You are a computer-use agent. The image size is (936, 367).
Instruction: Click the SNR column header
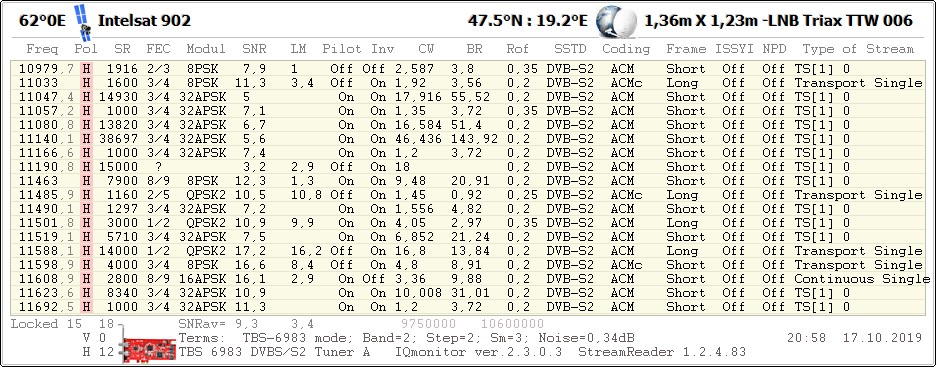tap(254, 50)
